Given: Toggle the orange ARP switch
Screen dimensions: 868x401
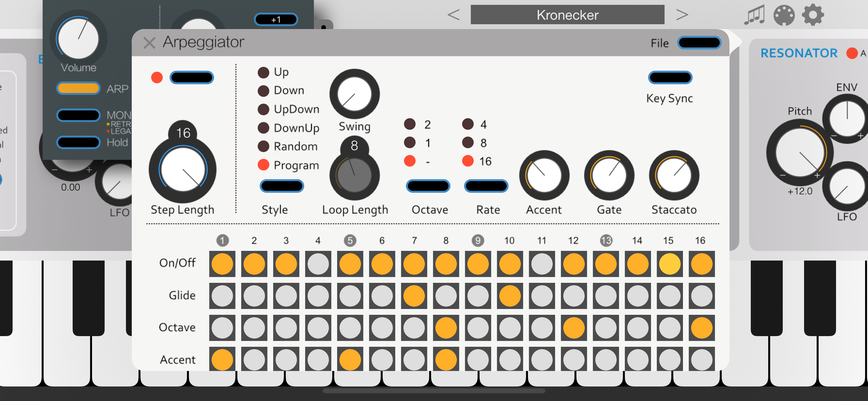Looking at the screenshot, I should 78,88.
